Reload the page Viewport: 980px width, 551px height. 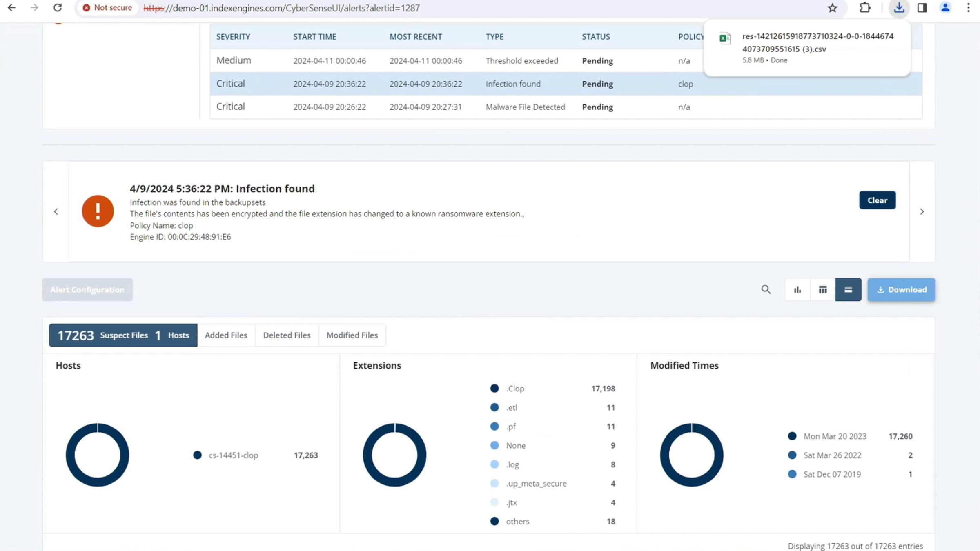click(x=58, y=8)
